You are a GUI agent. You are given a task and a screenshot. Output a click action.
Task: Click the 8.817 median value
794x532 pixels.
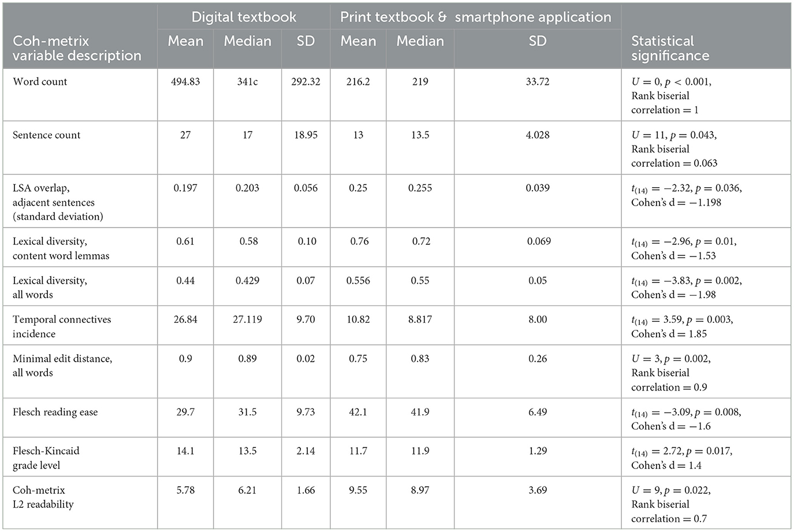point(420,319)
